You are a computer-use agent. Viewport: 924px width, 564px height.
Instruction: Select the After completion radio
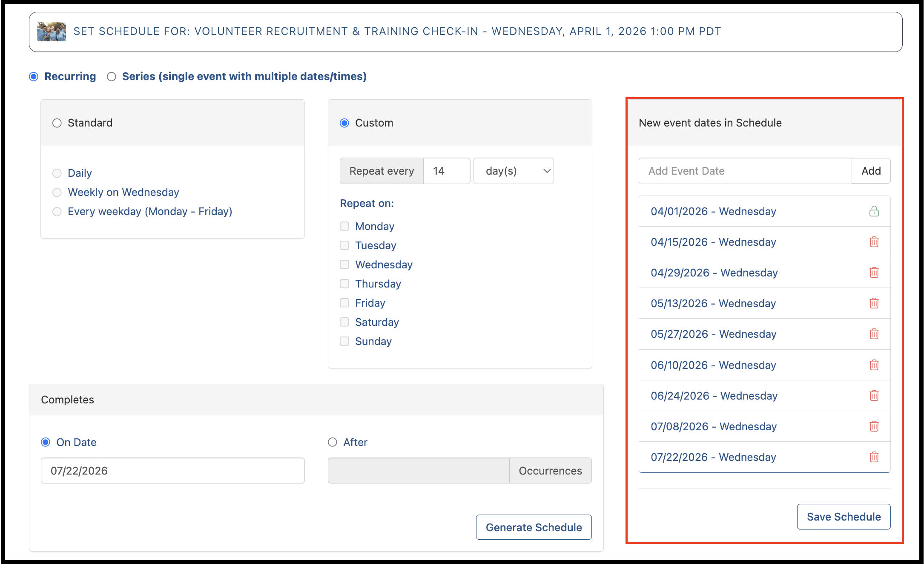(333, 442)
